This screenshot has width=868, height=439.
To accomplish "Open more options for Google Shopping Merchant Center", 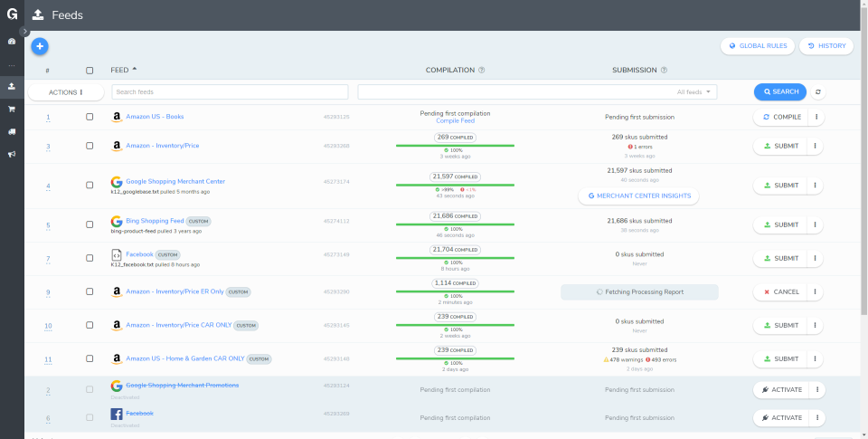I will click(816, 186).
